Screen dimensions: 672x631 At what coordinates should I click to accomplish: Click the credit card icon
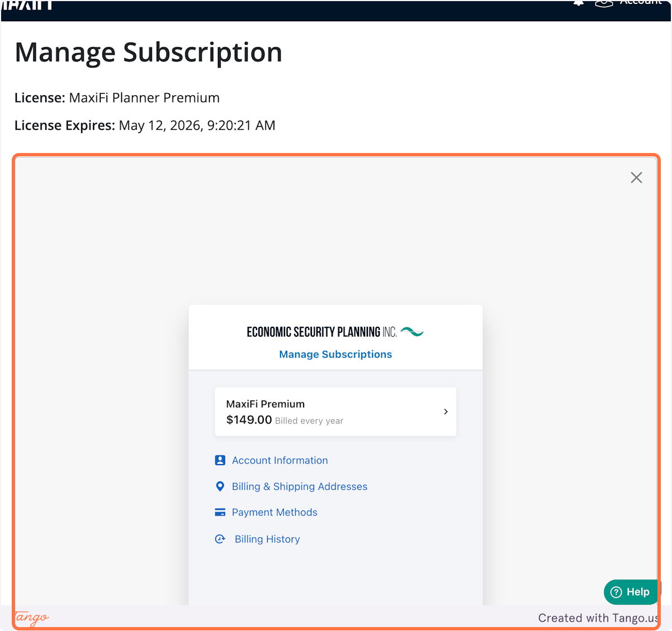click(220, 512)
